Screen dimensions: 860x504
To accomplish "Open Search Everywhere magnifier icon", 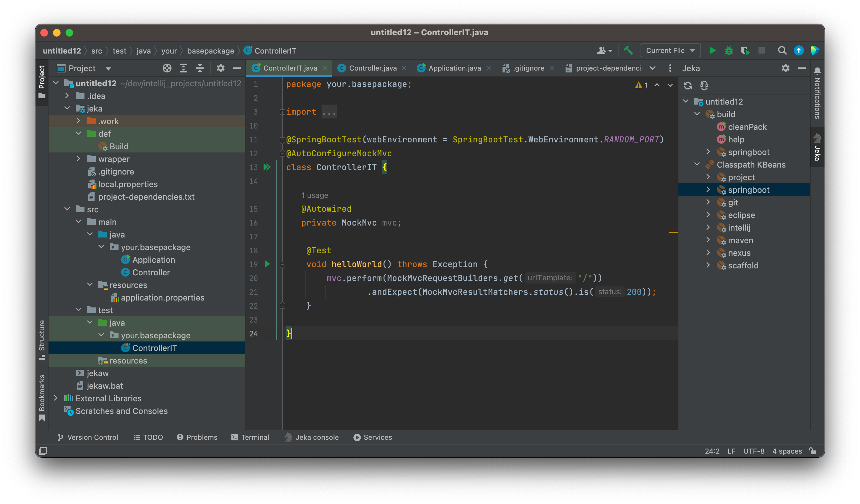I will tap(782, 50).
